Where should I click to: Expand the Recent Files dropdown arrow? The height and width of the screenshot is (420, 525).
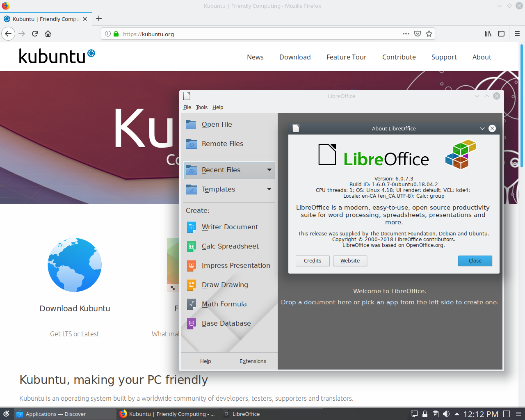269,170
